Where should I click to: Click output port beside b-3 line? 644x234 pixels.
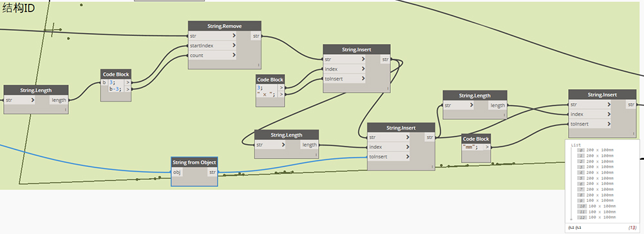click(x=128, y=89)
